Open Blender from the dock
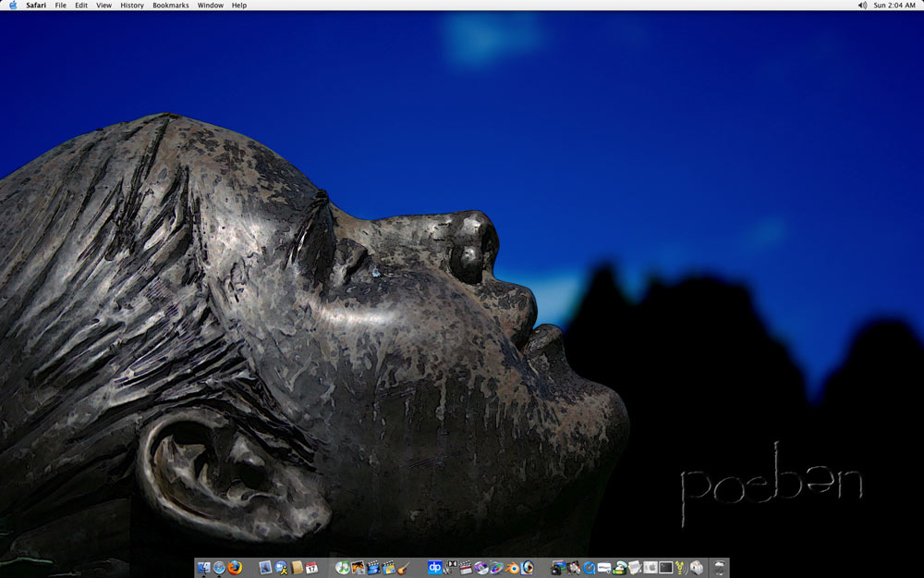 point(512,568)
